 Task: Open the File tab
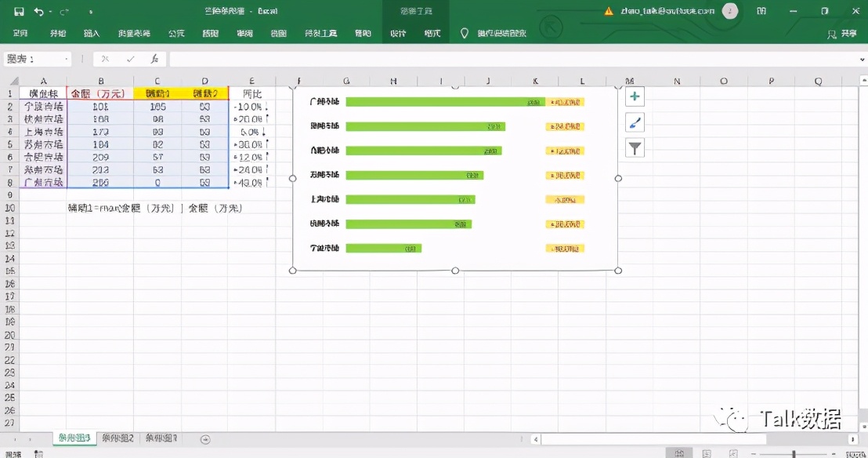click(x=20, y=33)
